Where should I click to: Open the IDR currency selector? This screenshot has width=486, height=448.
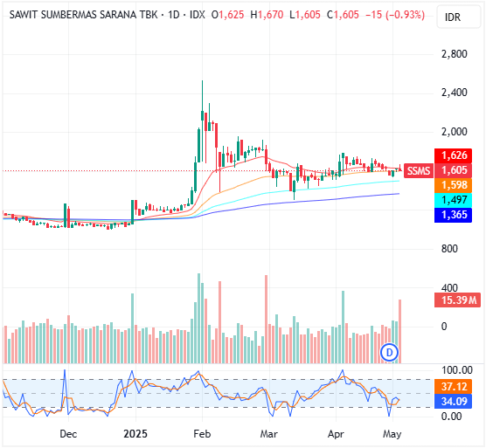pyautogui.click(x=460, y=17)
